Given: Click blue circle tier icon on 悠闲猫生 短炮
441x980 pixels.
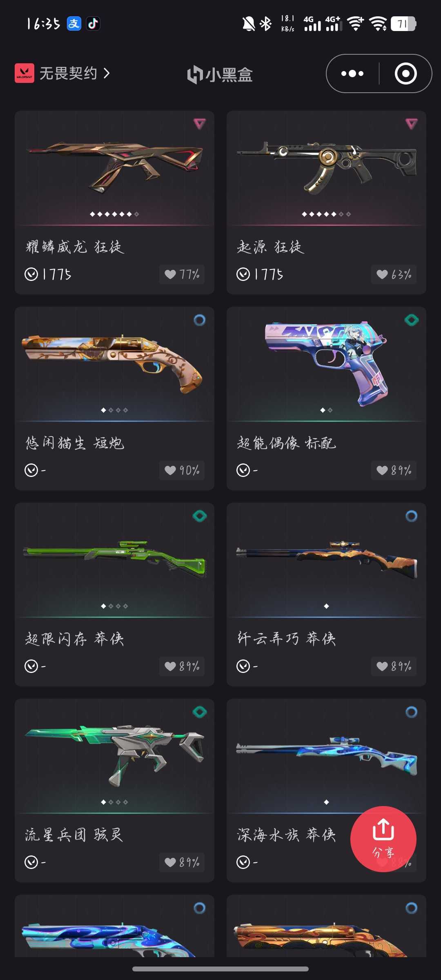Looking at the screenshot, I should click(x=200, y=320).
